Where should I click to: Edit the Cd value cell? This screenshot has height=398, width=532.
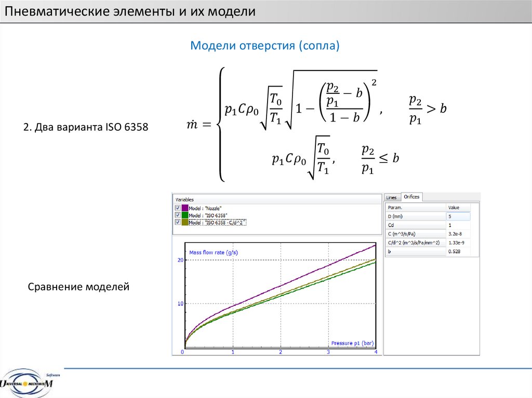click(458, 225)
